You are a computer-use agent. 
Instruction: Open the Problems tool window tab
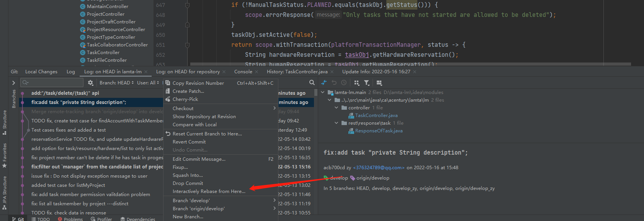pyautogui.click(x=70, y=219)
